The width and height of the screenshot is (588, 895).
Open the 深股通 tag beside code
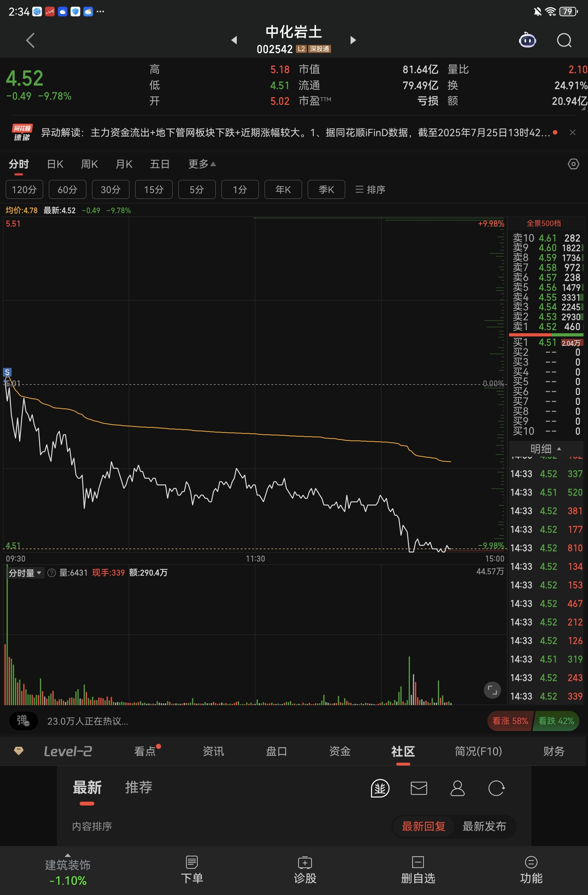click(320, 49)
